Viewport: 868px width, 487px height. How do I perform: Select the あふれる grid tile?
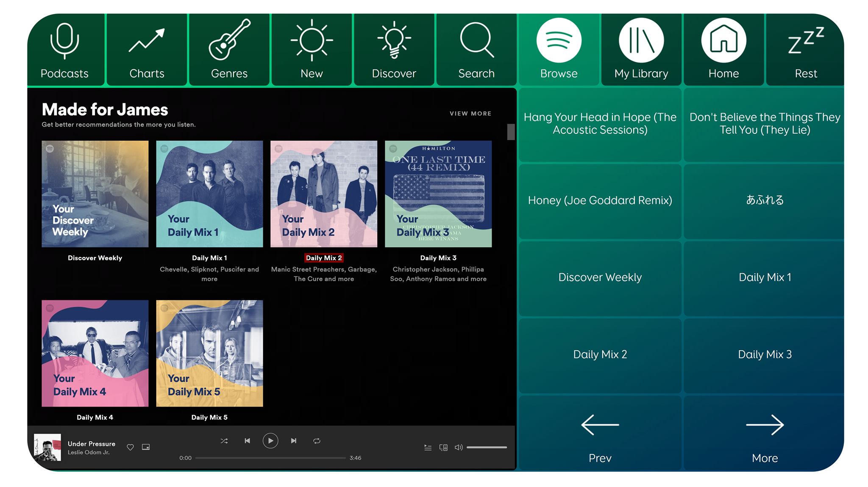click(x=764, y=201)
